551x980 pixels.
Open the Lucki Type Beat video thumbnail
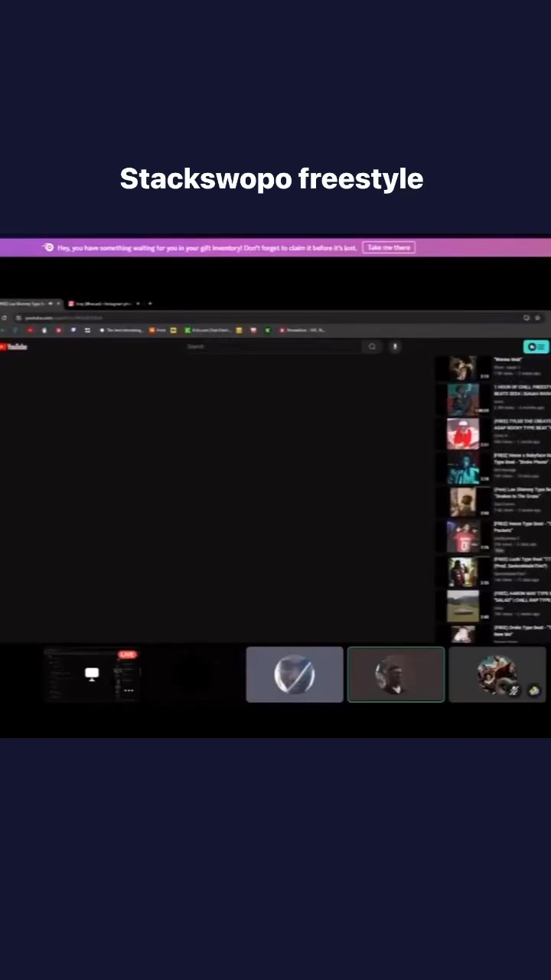click(x=463, y=571)
